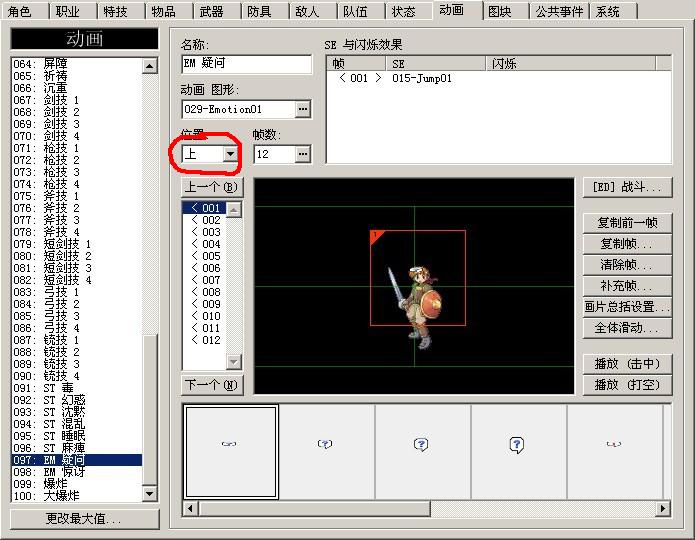This screenshot has width=695, height=540.
Task: Expand the 位置 position dropdown
Action: (230, 154)
